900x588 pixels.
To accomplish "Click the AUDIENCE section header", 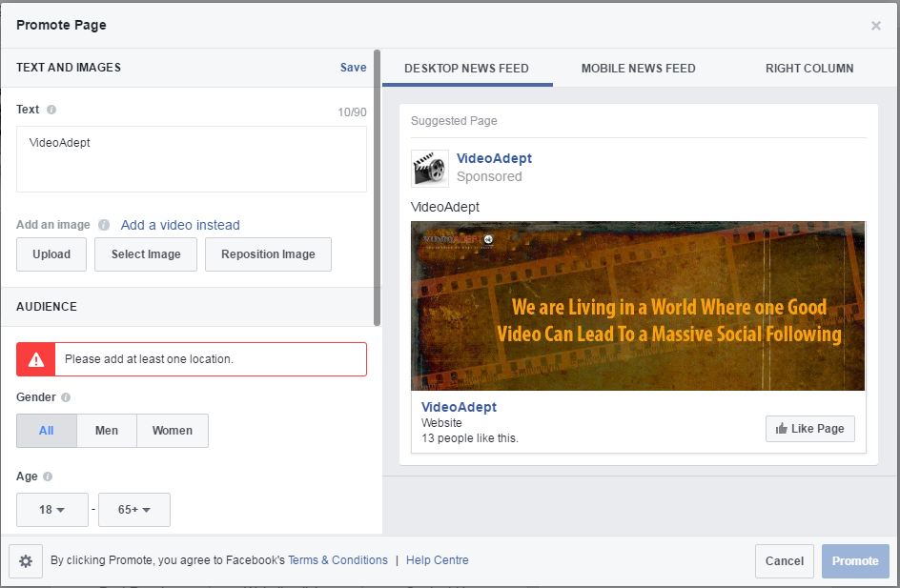I will tap(47, 306).
